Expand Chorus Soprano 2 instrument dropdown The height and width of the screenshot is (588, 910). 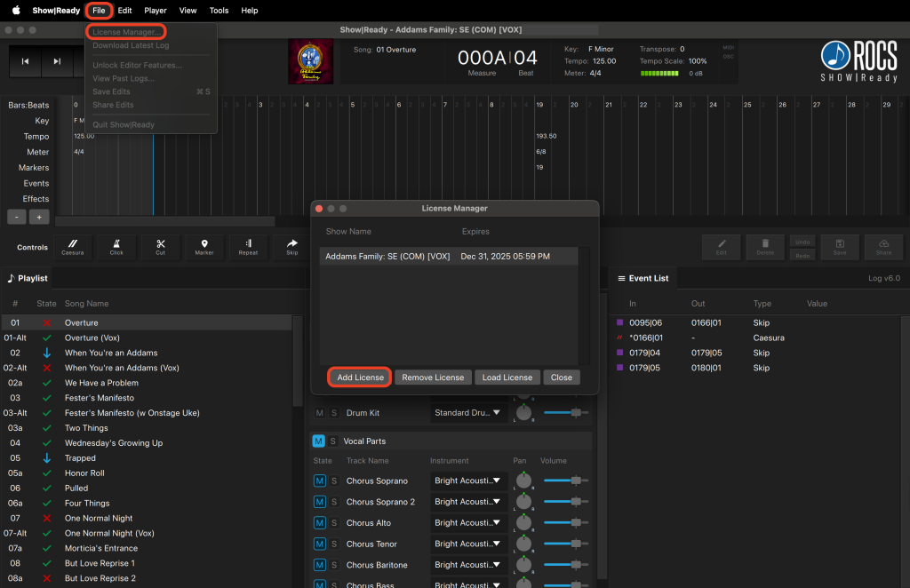pyautogui.click(x=468, y=502)
